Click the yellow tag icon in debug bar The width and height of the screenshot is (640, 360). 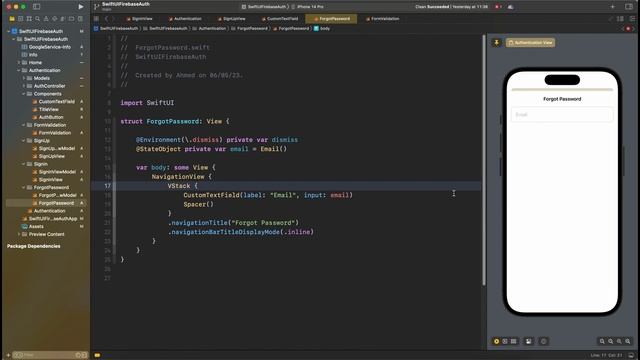tap(97, 355)
